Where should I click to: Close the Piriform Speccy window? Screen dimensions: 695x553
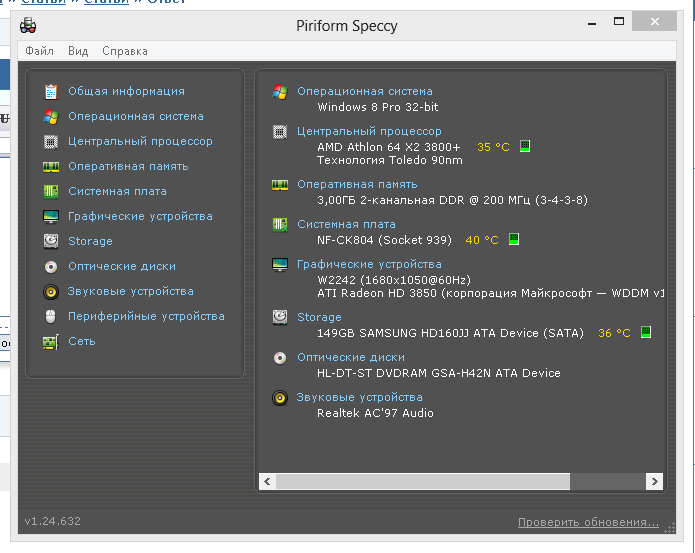tap(654, 21)
